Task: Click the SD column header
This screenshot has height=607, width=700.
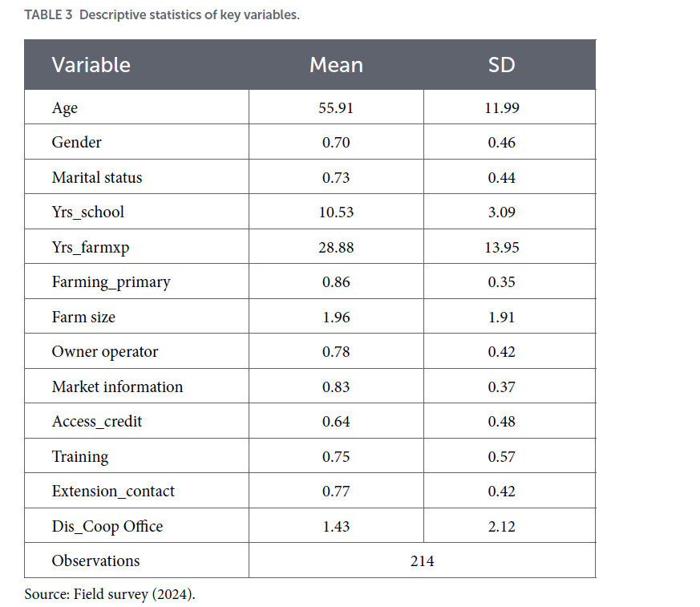Action: click(501, 65)
